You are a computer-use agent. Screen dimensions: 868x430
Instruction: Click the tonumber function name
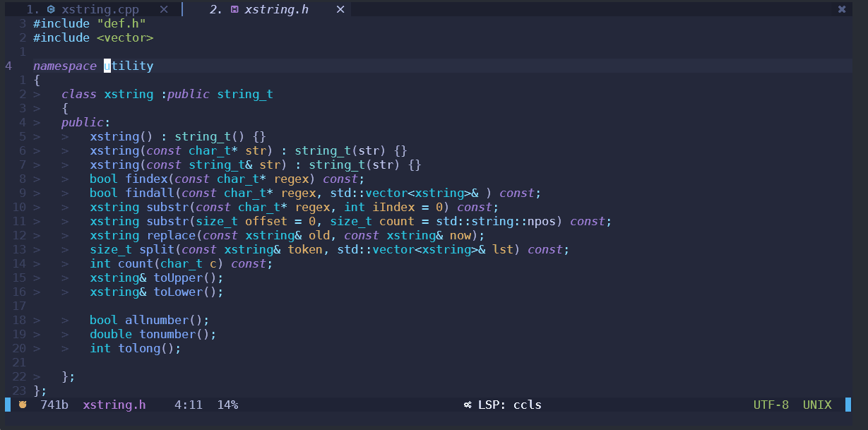(167, 334)
